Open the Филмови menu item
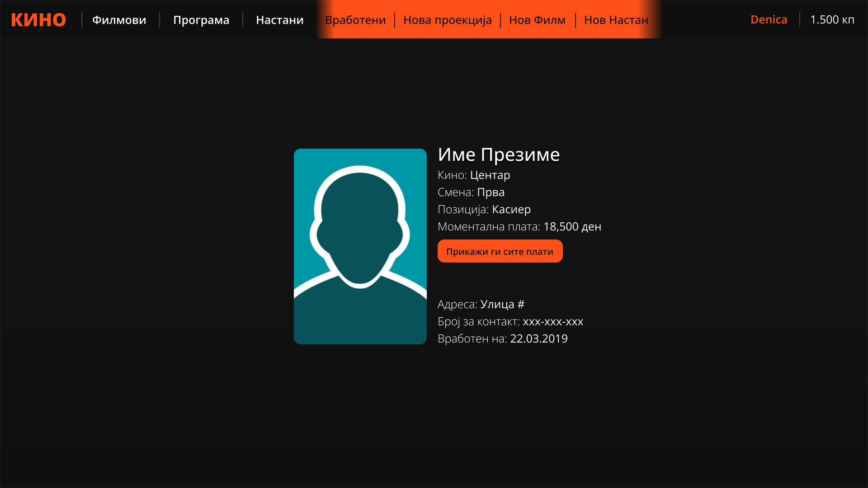This screenshot has height=488, width=868. (119, 20)
